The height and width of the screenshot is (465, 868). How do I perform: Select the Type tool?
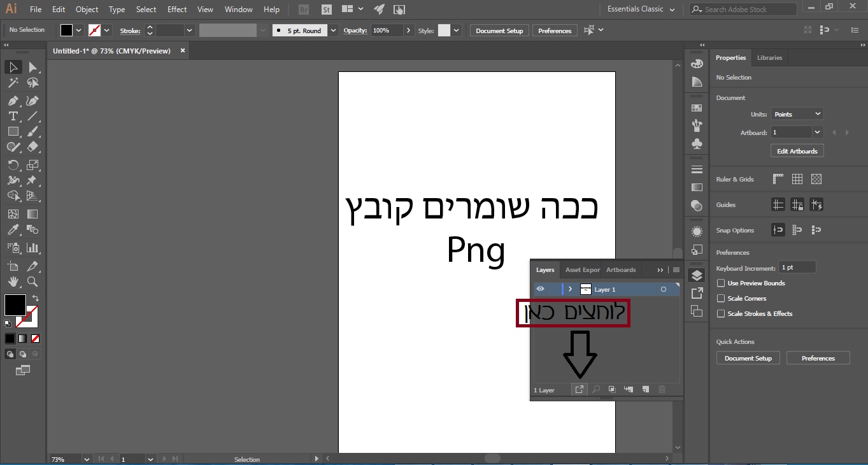[x=13, y=117]
